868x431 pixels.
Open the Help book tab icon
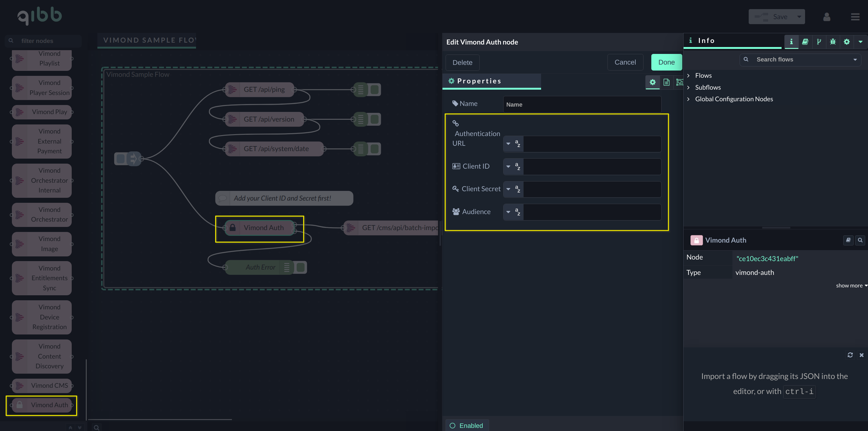pos(805,42)
